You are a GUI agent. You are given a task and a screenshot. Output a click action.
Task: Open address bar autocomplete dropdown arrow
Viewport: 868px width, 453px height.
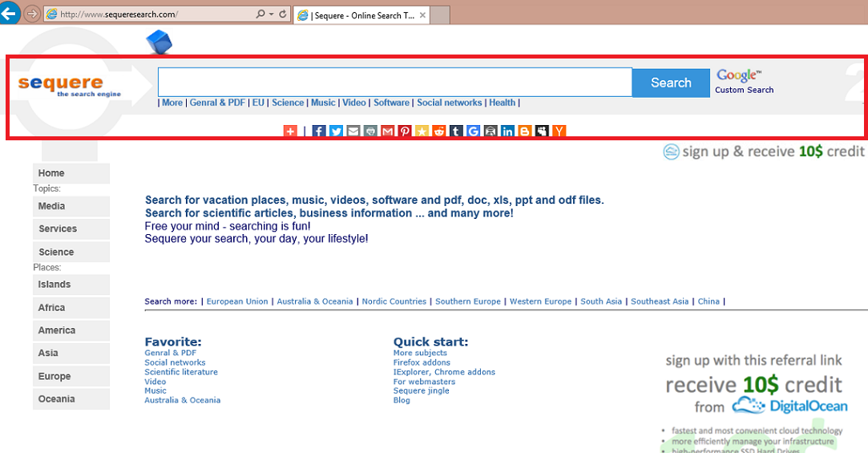pos(271,14)
